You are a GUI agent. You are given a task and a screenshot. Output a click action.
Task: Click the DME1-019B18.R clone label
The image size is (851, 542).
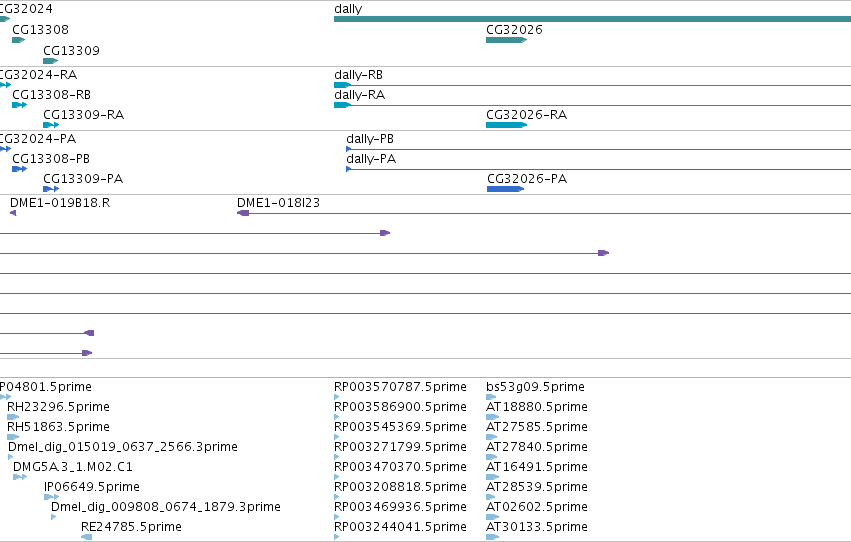pos(60,203)
